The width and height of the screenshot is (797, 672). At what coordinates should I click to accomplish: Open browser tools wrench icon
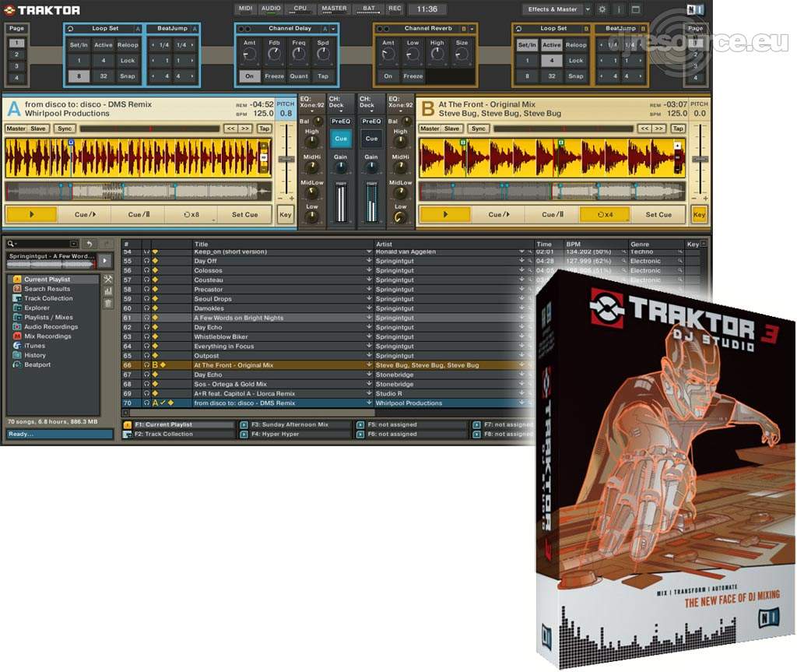click(x=108, y=280)
